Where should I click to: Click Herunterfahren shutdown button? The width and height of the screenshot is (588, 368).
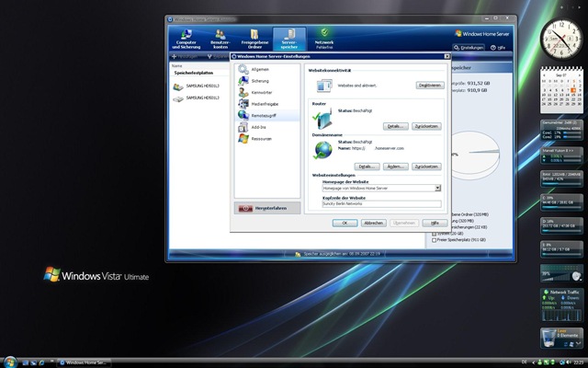pos(267,208)
